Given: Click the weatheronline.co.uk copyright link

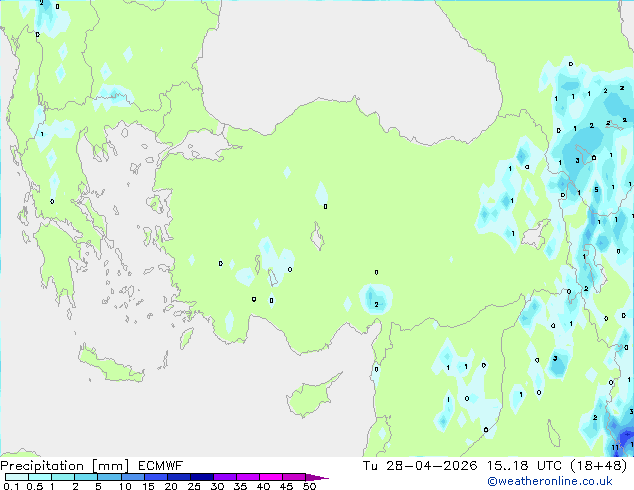Looking at the screenshot, I should tap(550, 481).
